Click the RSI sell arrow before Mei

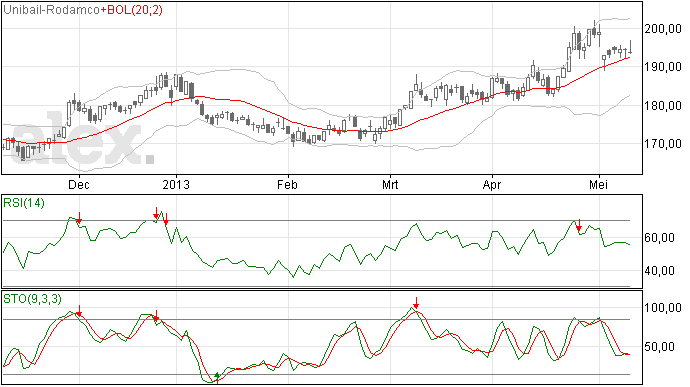click(579, 225)
